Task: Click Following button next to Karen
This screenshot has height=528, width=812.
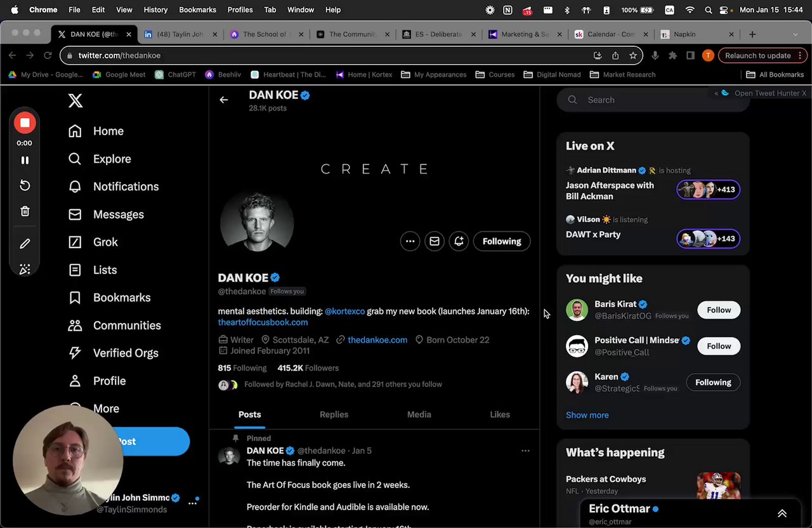Action: pos(713,382)
